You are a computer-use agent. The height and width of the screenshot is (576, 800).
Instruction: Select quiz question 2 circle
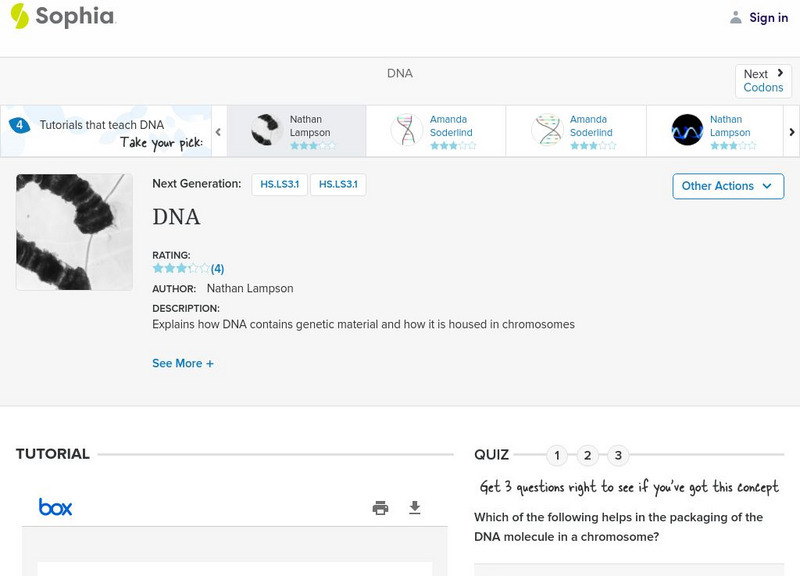pyautogui.click(x=588, y=456)
